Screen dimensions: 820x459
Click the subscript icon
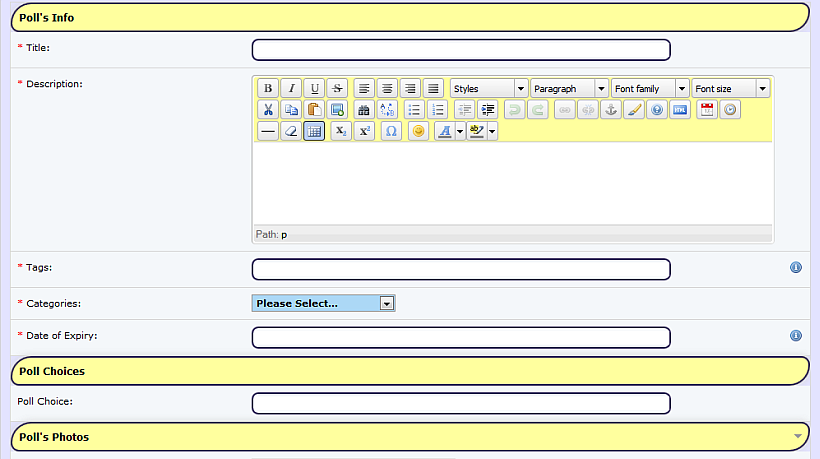[340, 131]
